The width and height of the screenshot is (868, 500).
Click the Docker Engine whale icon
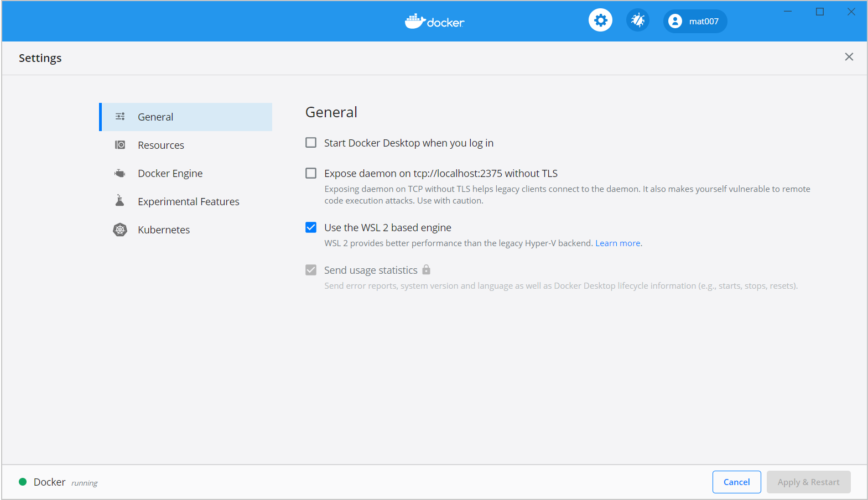pyautogui.click(x=119, y=173)
